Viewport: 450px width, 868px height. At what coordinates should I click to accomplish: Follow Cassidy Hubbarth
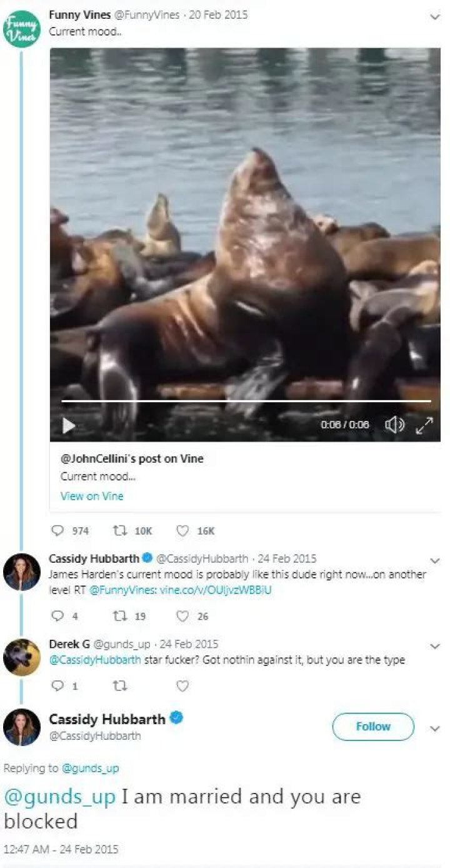click(373, 727)
